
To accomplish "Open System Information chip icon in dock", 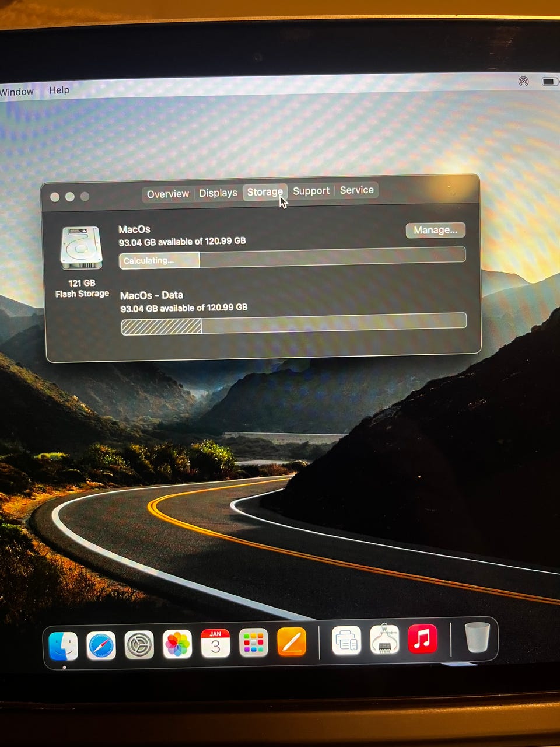I will [x=384, y=640].
